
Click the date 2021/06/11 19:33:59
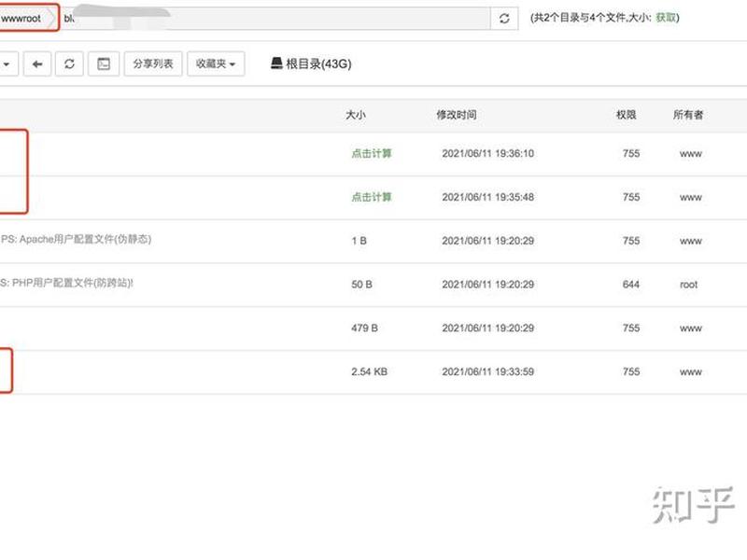pos(487,371)
